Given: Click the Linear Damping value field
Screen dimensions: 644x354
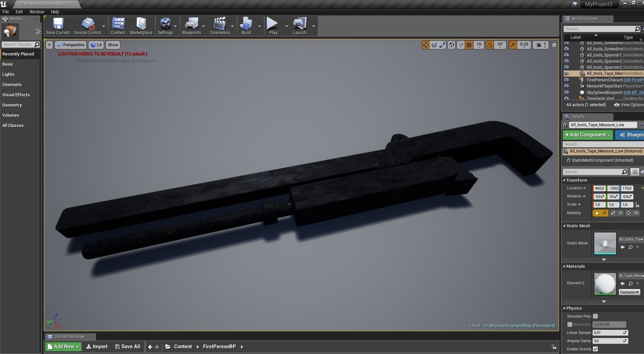Looking at the screenshot, I should click(610, 333).
